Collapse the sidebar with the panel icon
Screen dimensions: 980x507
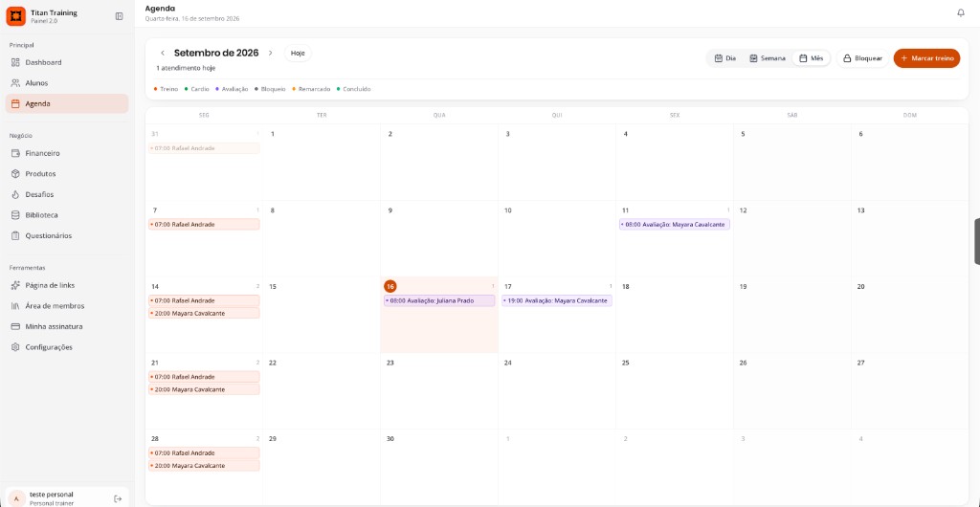[120, 16]
